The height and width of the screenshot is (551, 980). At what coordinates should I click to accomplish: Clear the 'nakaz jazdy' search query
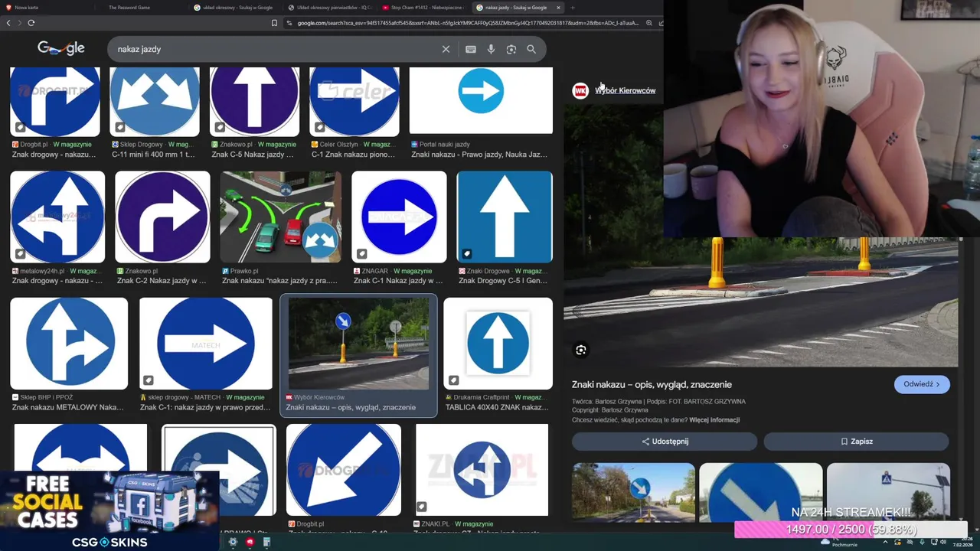pyautogui.click(x=446, y=49)
